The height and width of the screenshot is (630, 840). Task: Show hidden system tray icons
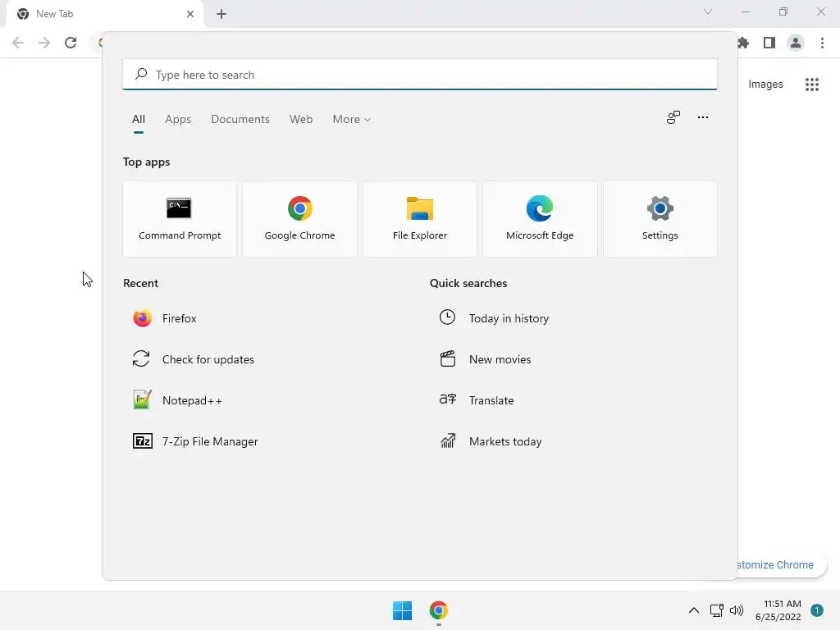point(694,610)
